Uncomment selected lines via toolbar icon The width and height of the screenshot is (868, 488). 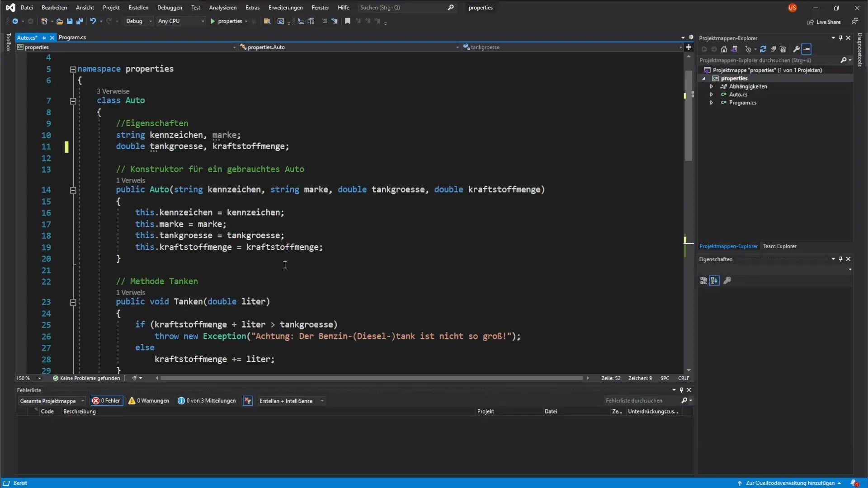(335, 21)
